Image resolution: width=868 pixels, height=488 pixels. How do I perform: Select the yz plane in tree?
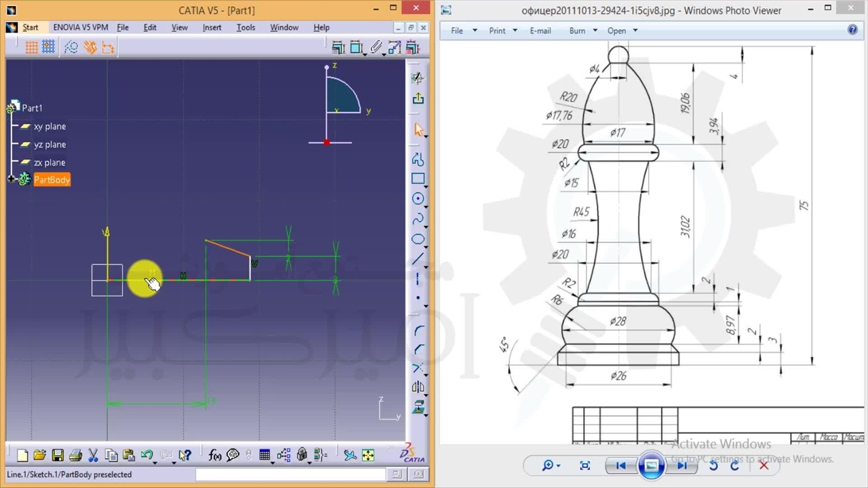pyautogui.click(x=50, y=144)
